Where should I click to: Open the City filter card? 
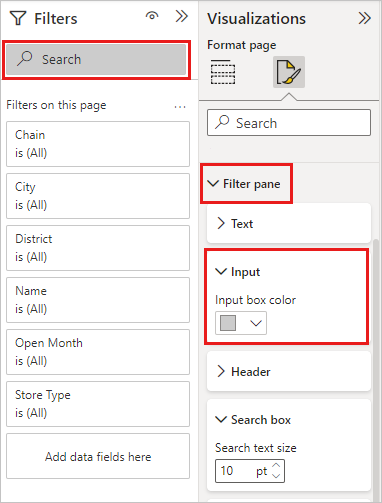pyautogui.click(x=98, y=196)
